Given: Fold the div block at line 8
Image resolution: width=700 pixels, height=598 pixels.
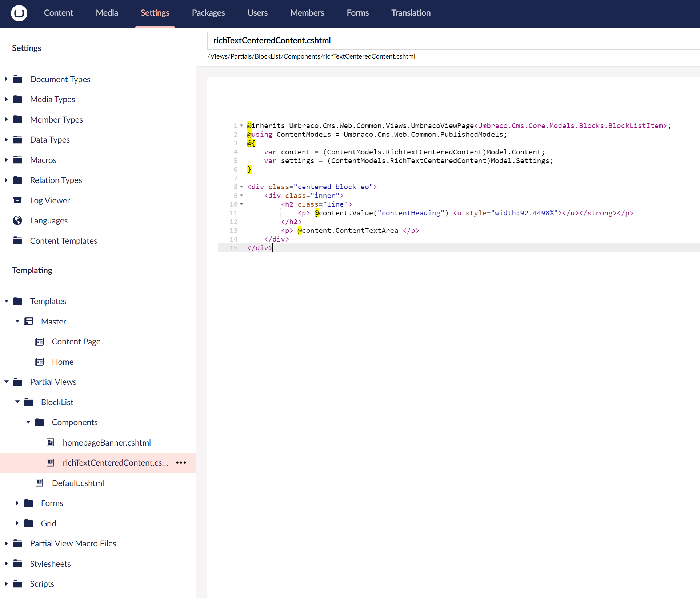Looking at the screenshot, I should tap(241, 187).
